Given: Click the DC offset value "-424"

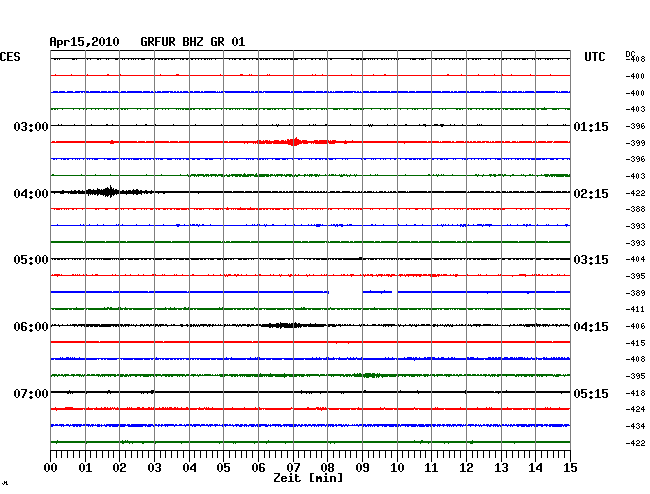Looking at the screenshot, I should point(635,409).
